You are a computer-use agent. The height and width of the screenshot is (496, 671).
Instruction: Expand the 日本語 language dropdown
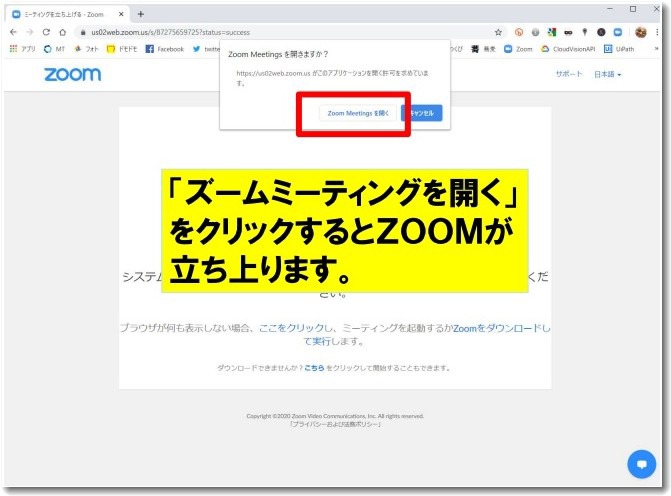coord(607,74)
